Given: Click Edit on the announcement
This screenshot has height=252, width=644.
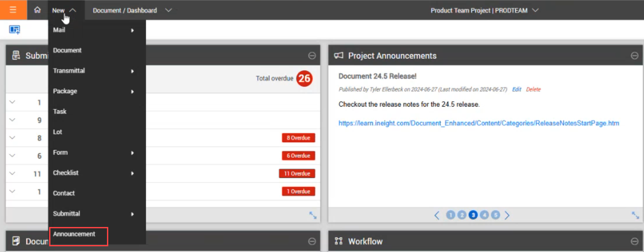Looking at the screenshot, I should point(517,89).
